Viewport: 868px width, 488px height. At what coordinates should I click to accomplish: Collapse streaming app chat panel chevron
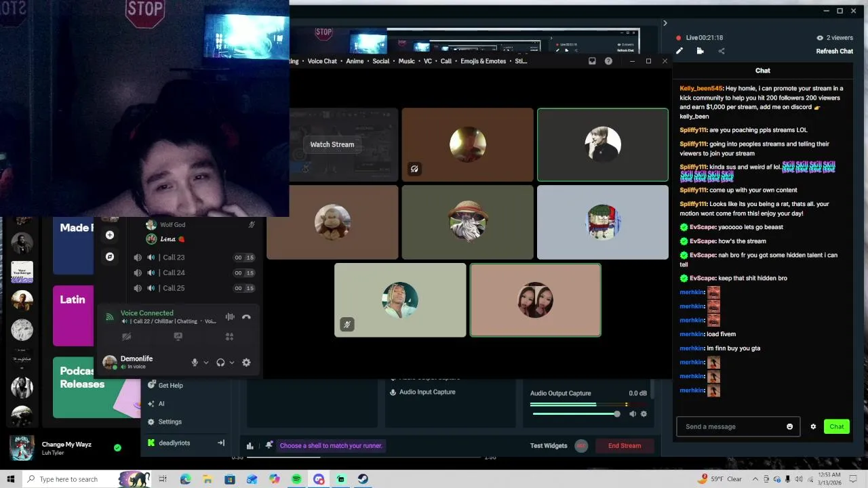[x=665, y=24]
